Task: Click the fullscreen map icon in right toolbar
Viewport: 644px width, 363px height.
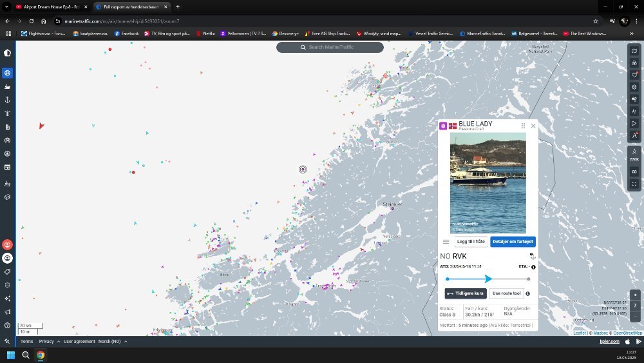Action: (x=634, y=184)
